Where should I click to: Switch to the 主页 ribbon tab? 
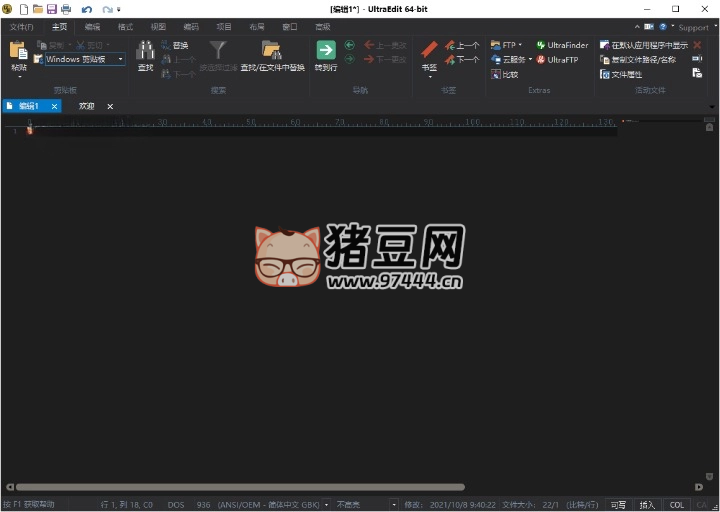pos(59,27)
